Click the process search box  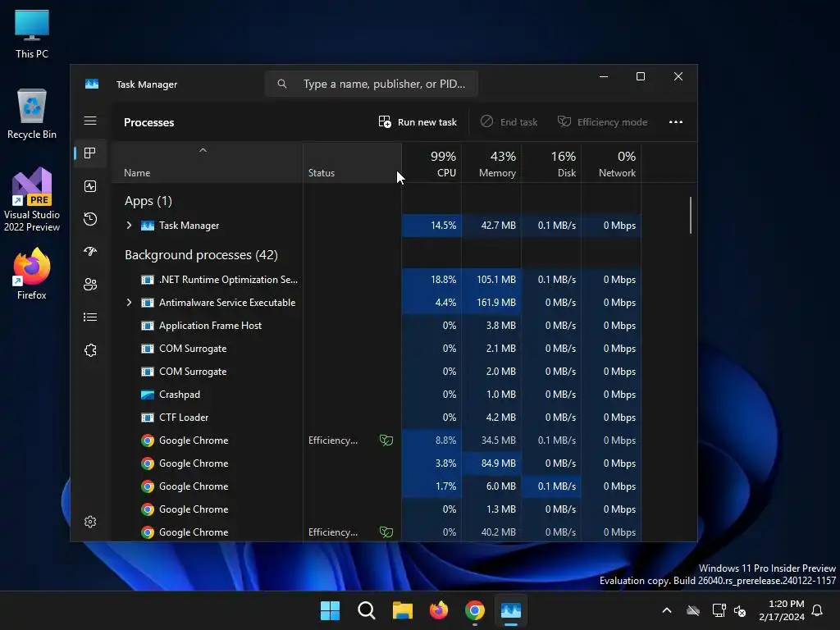coord(372,84)
